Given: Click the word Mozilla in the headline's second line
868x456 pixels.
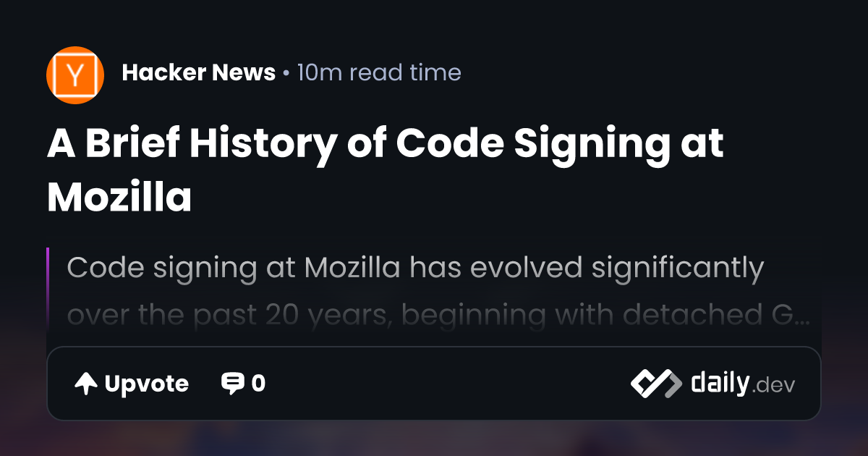Looking at the screenshot, I should [119, 197].
